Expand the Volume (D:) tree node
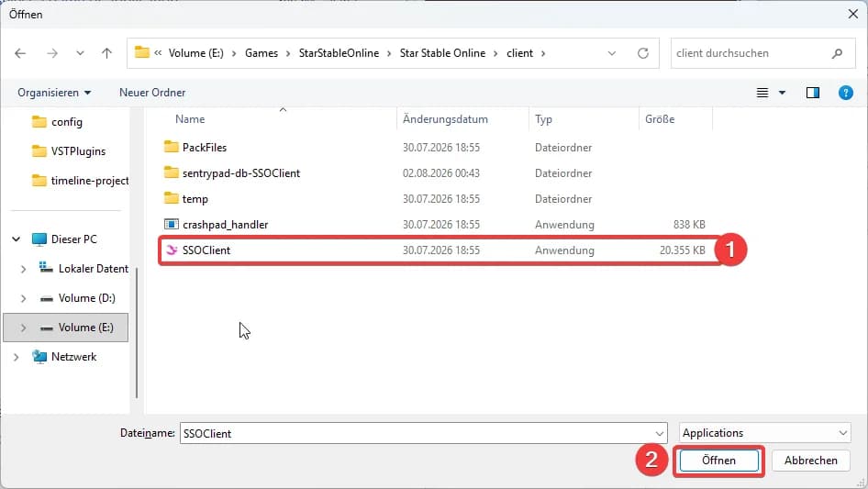 point(23,298)
